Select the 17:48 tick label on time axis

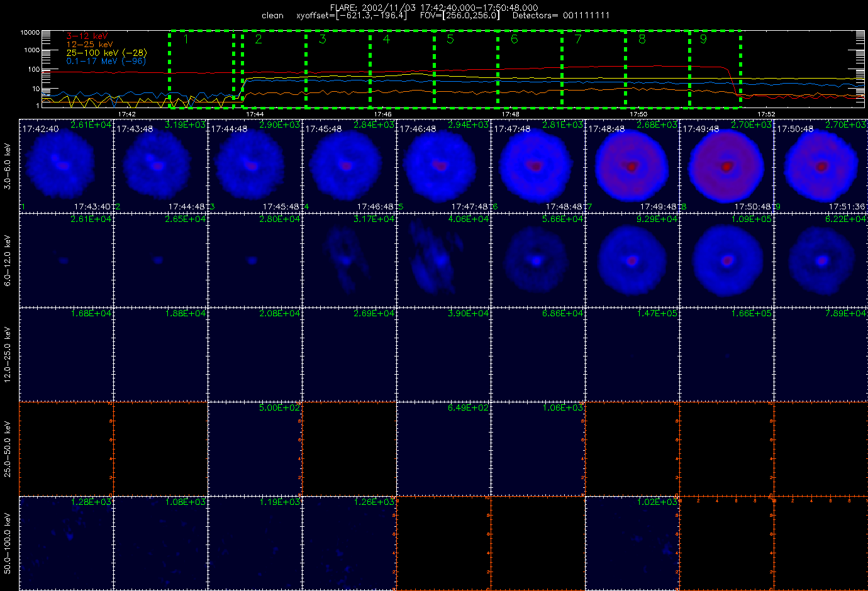coord(510,114)
